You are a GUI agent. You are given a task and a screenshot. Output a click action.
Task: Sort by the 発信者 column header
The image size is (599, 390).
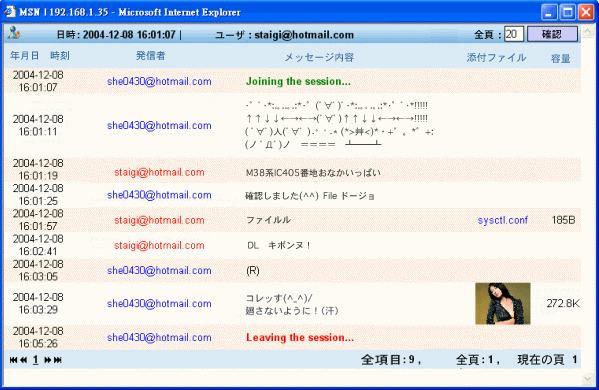click(x=151, y=56)
